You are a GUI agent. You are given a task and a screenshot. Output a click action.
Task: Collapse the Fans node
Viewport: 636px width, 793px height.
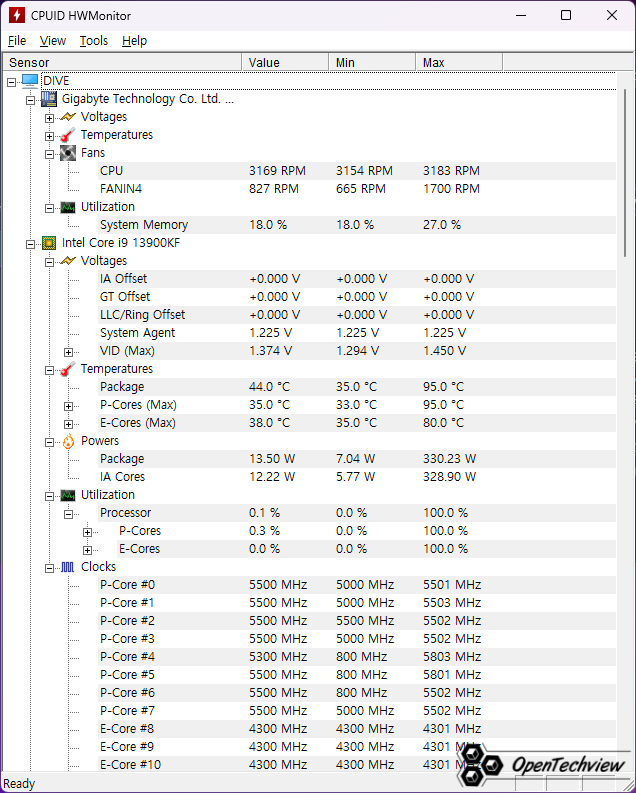[x=49, y=154]
